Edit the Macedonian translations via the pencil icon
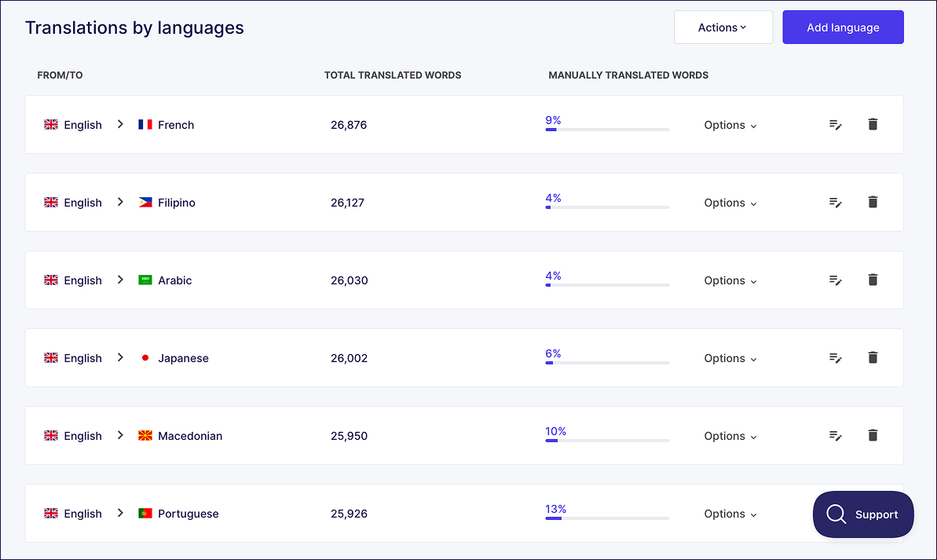Image resolution: width=937 pixels, height=560 pixels. click(835, 435)
